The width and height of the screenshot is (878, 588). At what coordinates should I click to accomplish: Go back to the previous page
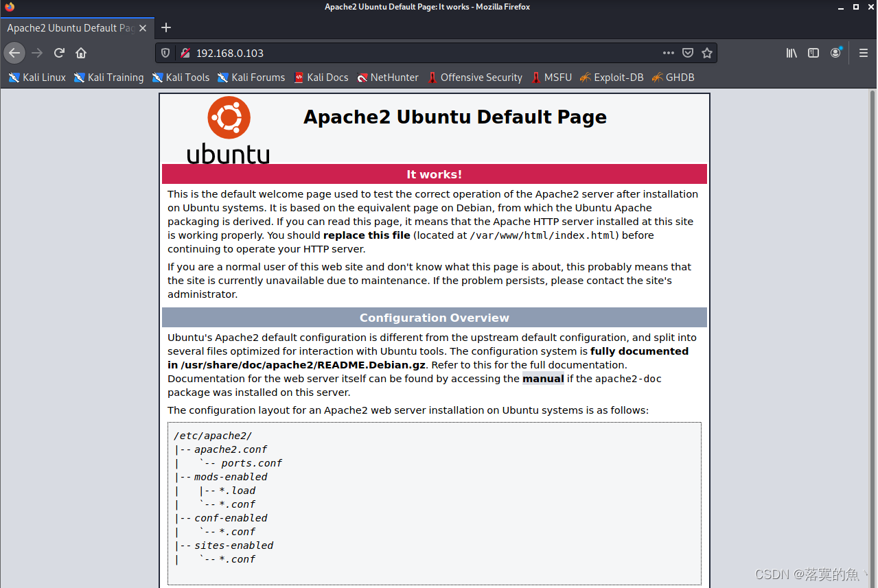pos(14,53)
